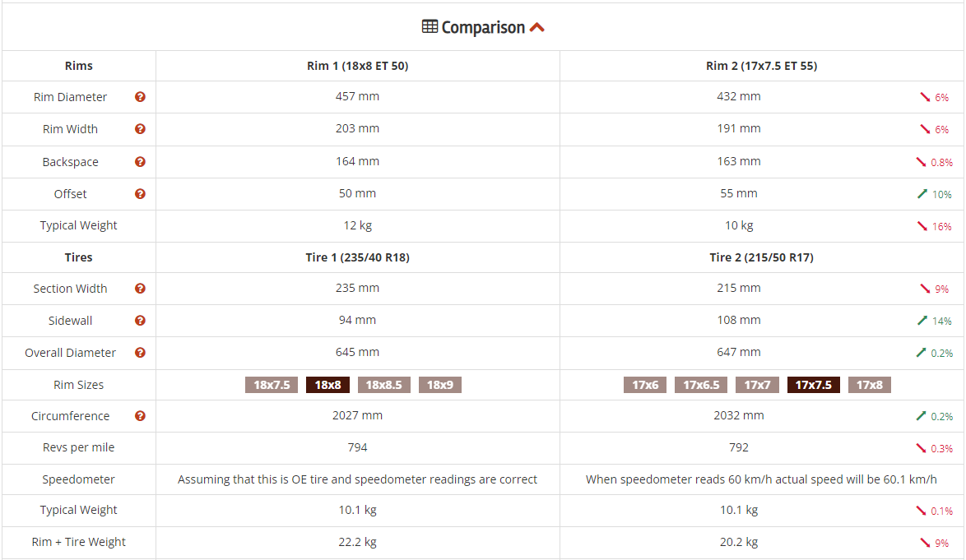This screenshot has height=560, width=966.
Task: Click the help icon beside Rim Width
Action: tap(140, 129)
